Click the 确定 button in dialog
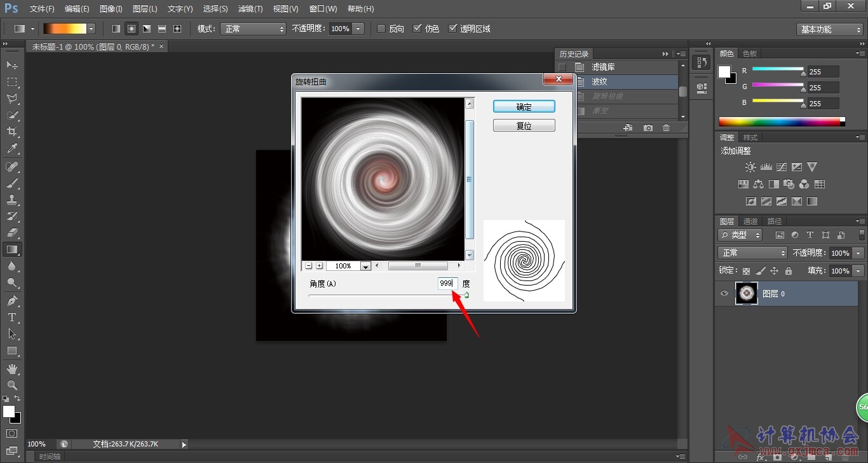 (524, 107)
